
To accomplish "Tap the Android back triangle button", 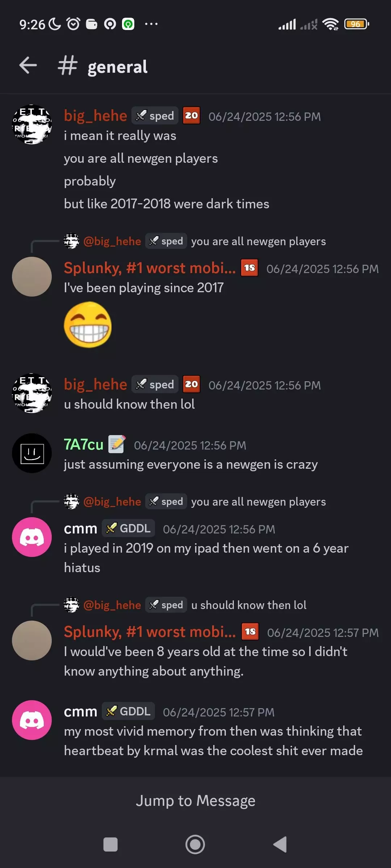I will pos(280,844).
